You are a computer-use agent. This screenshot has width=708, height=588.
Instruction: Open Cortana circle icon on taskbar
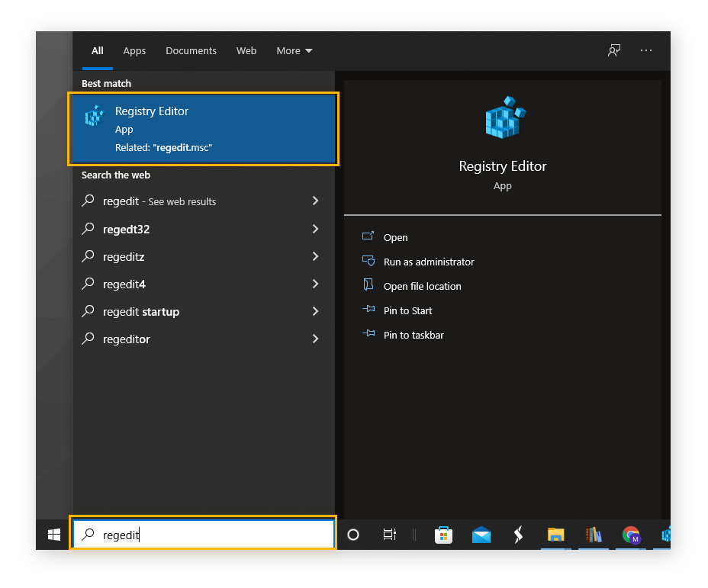pyautogui.click(x=352, y=535)
